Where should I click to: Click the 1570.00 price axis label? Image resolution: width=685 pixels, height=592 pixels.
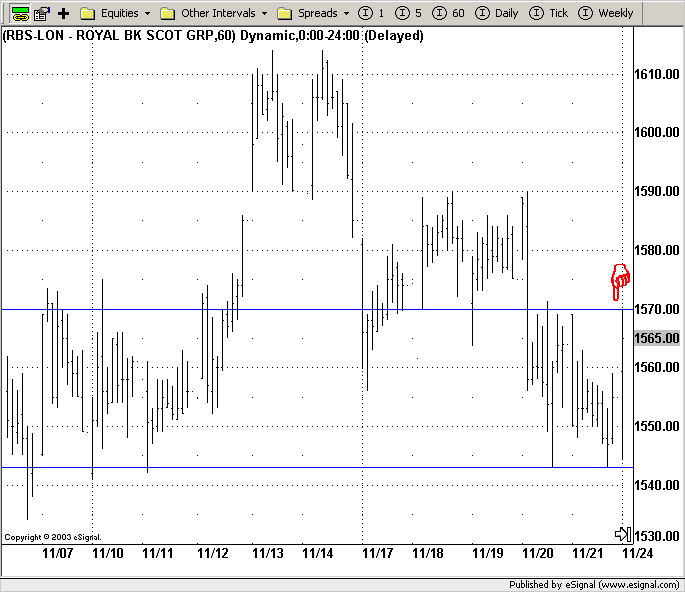(657, 309)
